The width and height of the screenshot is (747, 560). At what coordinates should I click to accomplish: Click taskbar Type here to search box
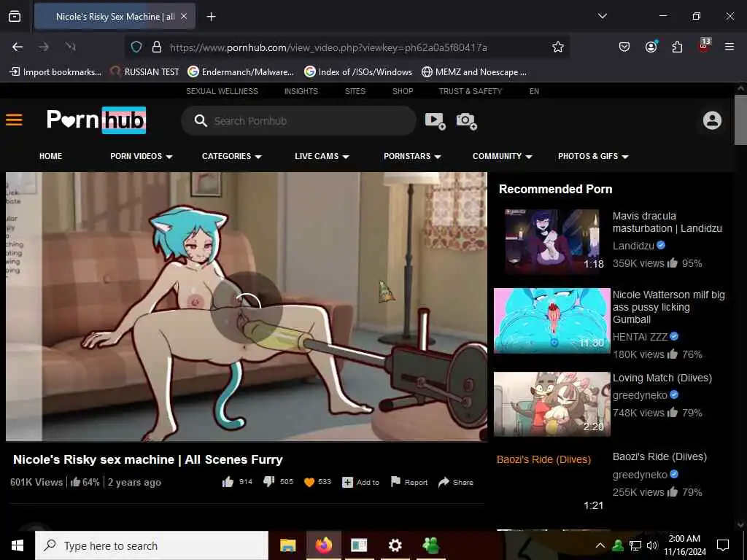click(x=152, y=545)
